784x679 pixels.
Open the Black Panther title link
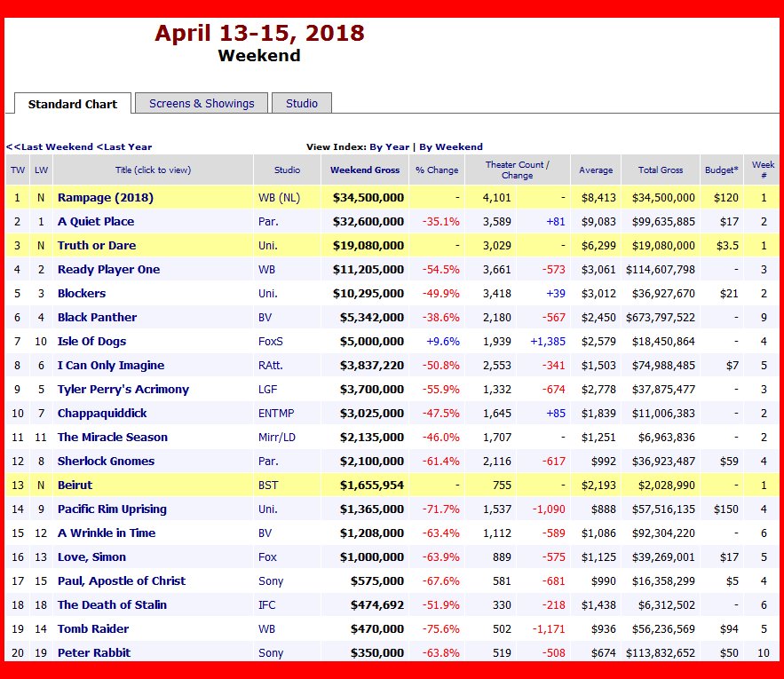(97, 318)
